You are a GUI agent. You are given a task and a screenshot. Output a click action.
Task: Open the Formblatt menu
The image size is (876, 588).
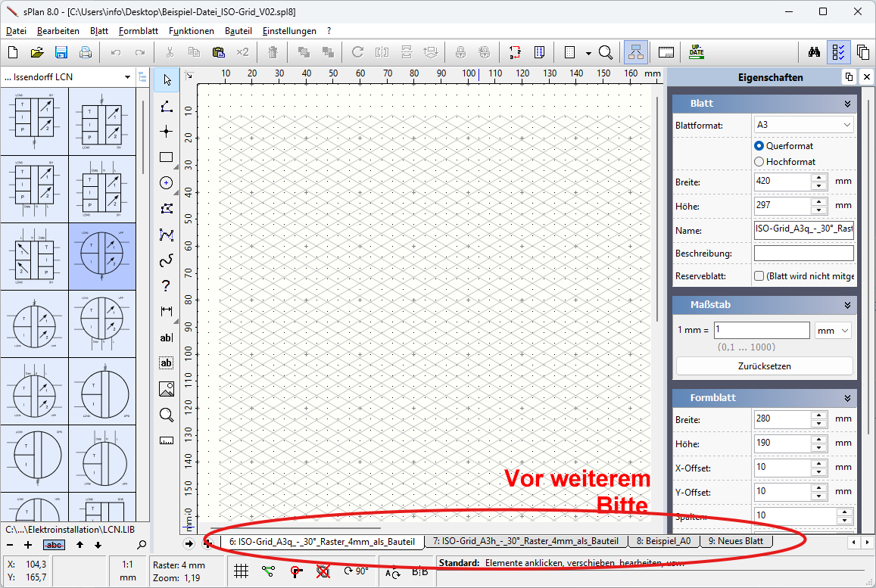pyautogui.click(x=138, y=31)
